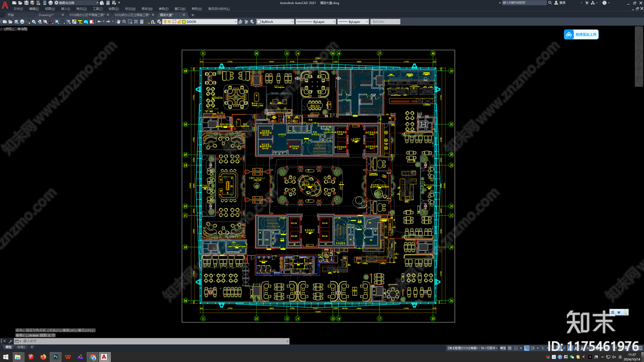
Task: Click the Zoom realtime magnifier icon
Action: [x=124, y=22]
